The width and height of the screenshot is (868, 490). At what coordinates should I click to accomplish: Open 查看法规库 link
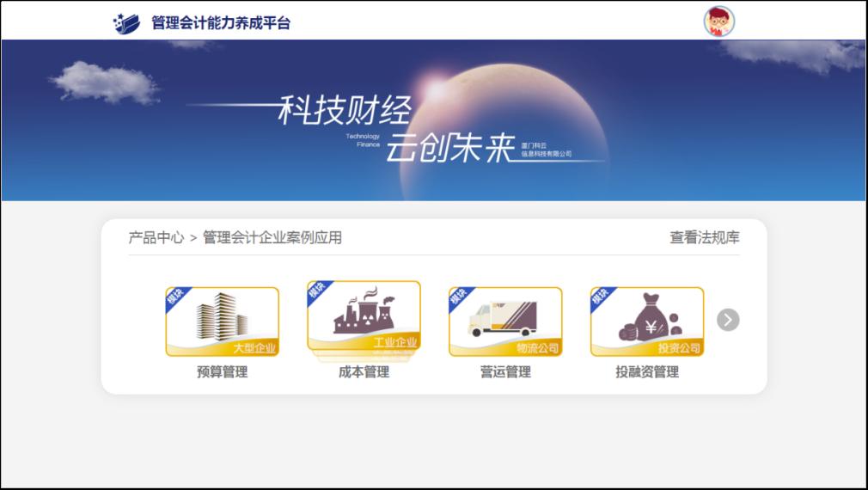pos(704,237)
